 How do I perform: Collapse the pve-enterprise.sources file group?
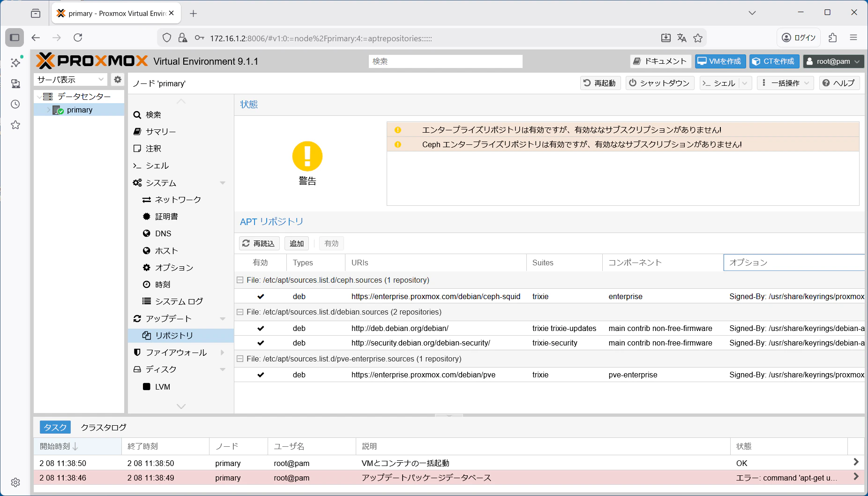point(240,359)
